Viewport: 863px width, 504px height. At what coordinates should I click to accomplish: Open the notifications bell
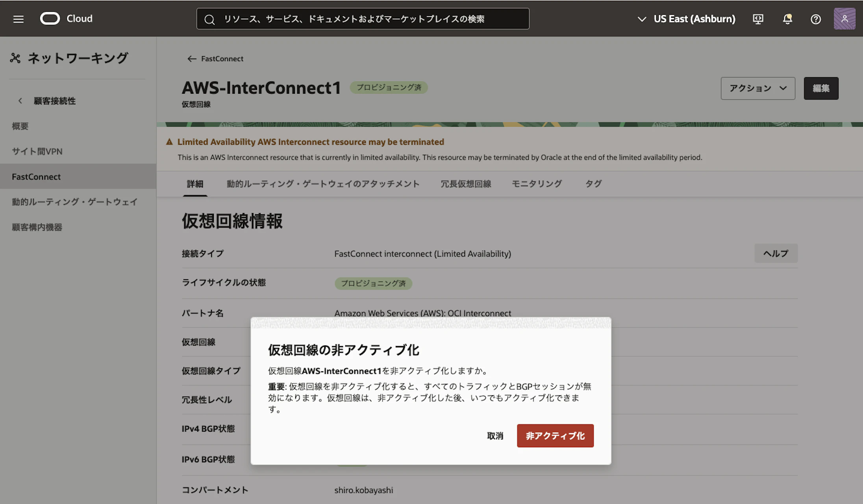787,19
